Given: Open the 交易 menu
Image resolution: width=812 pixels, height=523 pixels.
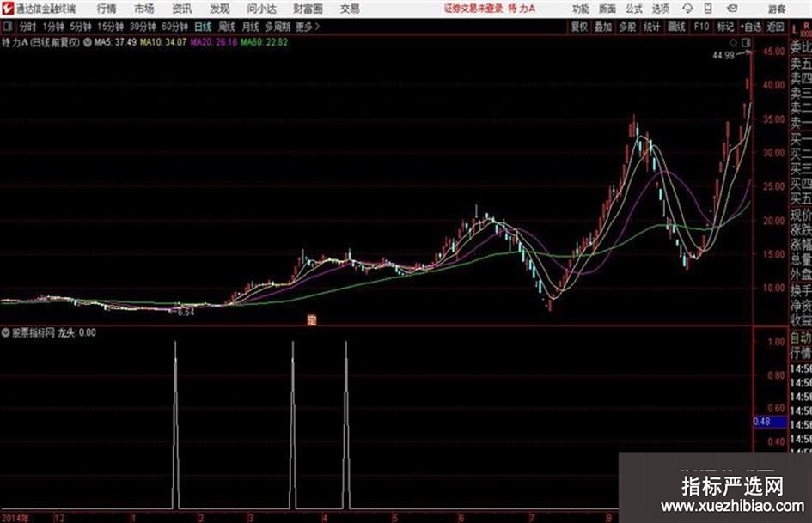Looking at the screenshot, I should click(350, 9).
